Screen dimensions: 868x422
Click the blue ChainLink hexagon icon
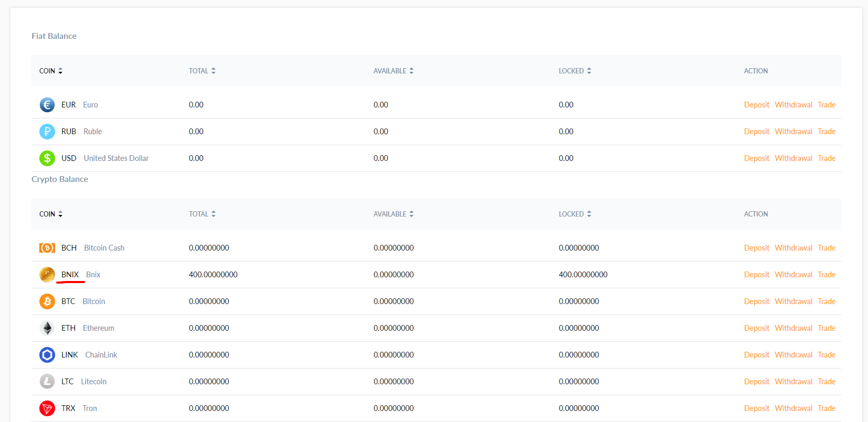click(x=47, y=355)
